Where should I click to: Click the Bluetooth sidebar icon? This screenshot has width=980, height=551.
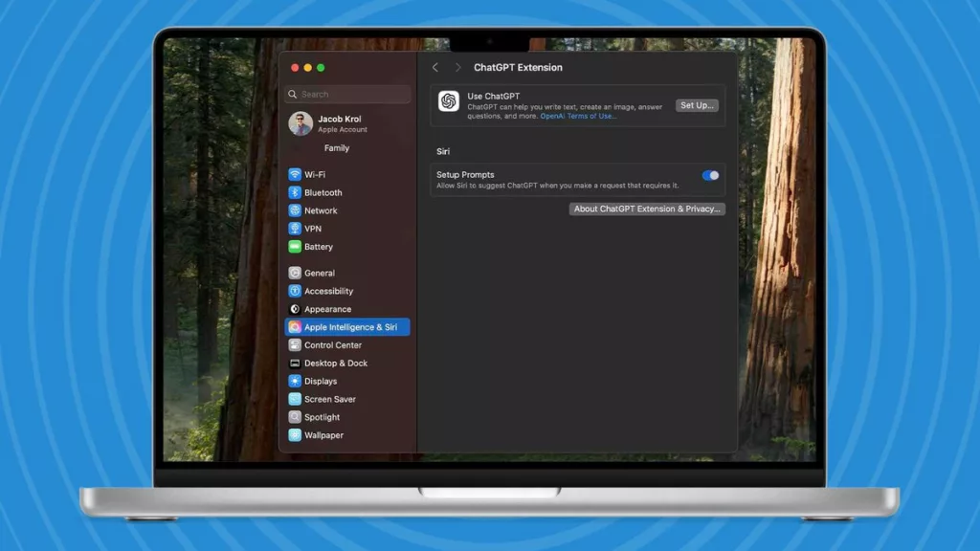pyautogui.click(x=295, y=192)
